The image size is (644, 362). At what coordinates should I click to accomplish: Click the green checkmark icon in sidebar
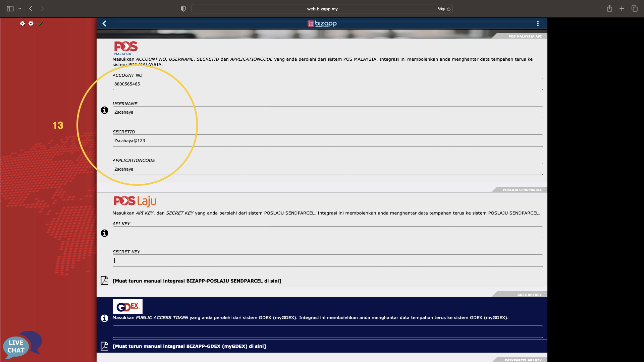click(40, 23)
